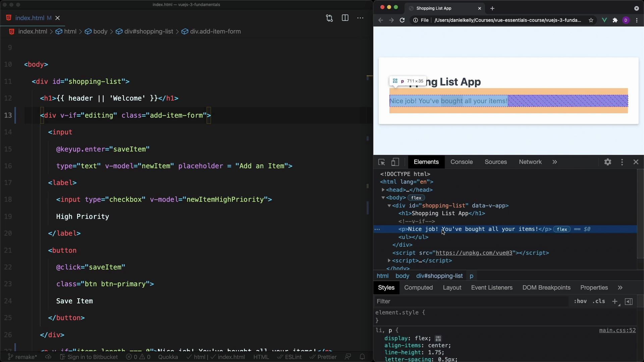644x362 pixels.
Task: Show more DevTools panel tabs
Action: pos(555,162)
